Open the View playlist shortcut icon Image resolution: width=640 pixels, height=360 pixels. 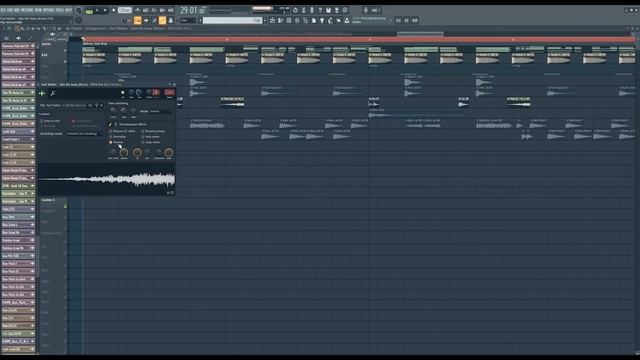tap(272, 20)
